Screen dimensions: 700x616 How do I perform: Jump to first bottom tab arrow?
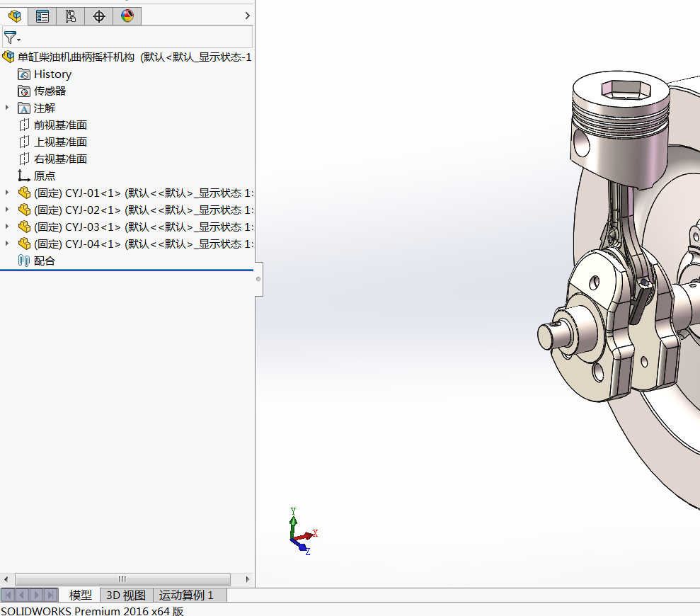8,595
